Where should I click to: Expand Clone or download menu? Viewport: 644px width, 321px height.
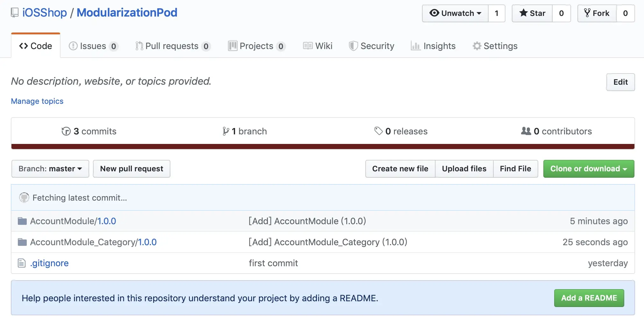pos(589,169)
